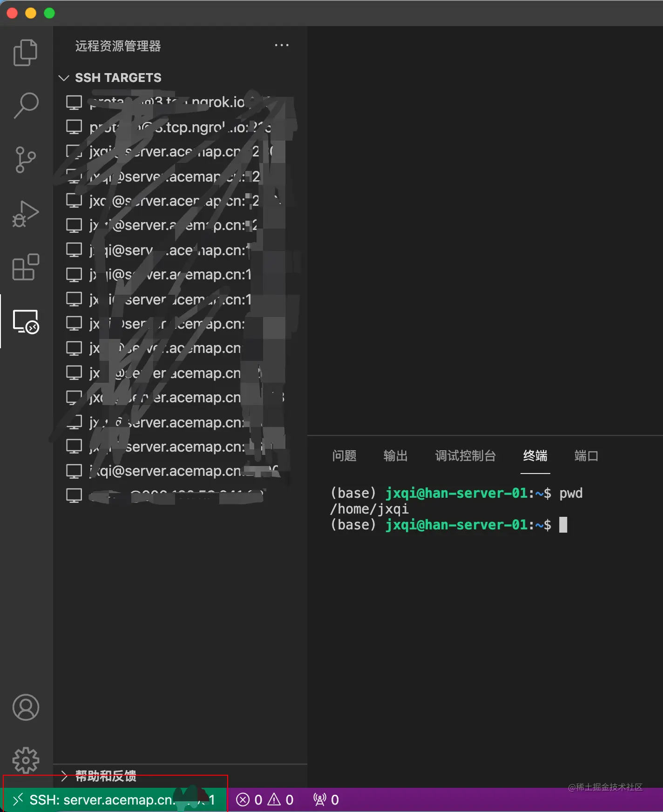Switch to the 终端 panel tab
The height and width of the screenshot is (812, 663).
[535, 455]
